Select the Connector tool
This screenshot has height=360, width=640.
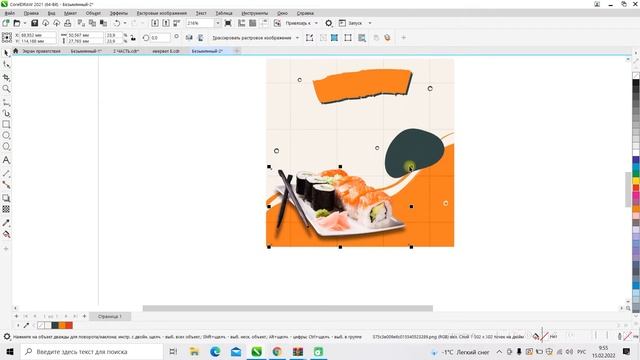(6, 184)
